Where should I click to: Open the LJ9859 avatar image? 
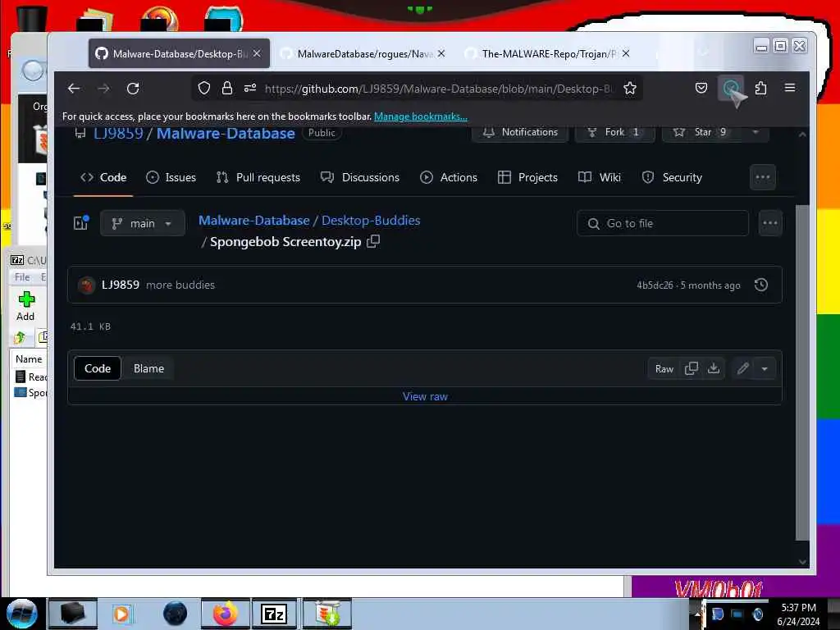tap(86, 285)
